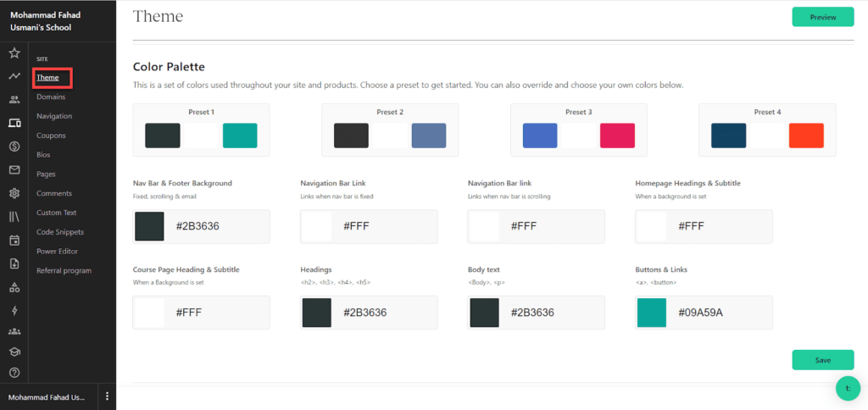Open Comments section
The height and width of the screenshot is (410, 868).
click(x=54, y=193)
